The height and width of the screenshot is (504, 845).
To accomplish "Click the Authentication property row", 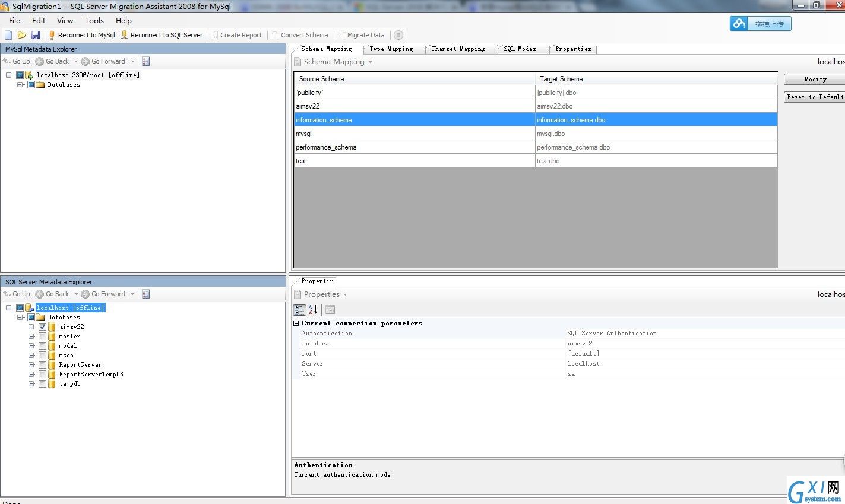I will pos(568,334).
